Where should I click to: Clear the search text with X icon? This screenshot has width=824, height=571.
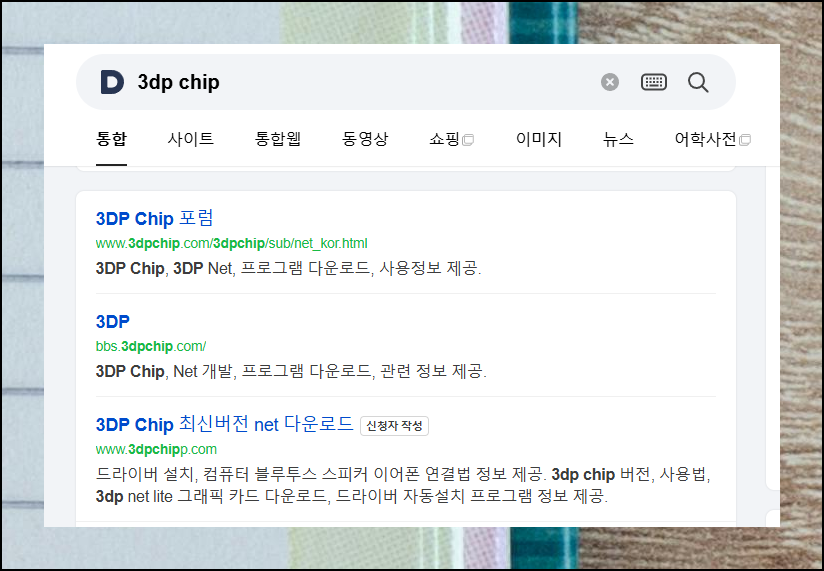click(x=610, y=82)
